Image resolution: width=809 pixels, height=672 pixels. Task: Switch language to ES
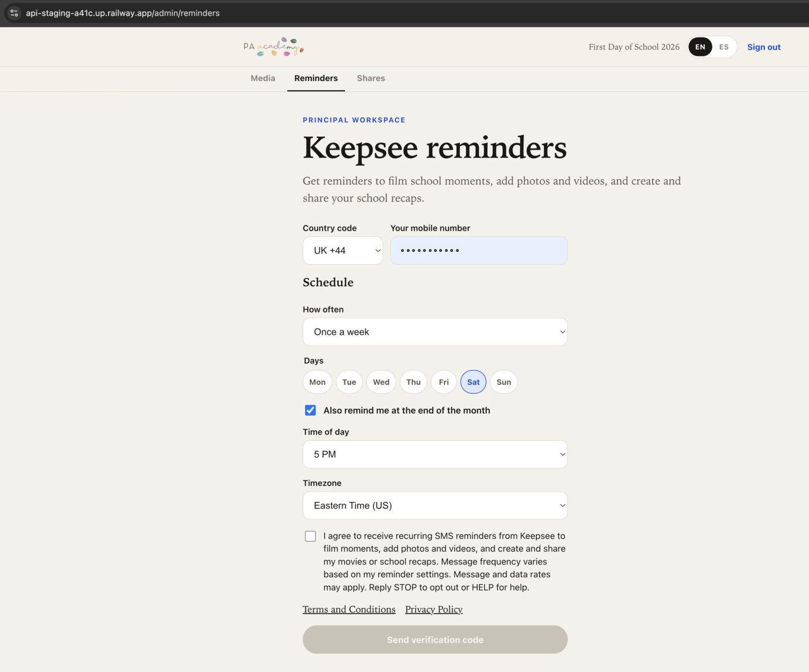point(723,47)
